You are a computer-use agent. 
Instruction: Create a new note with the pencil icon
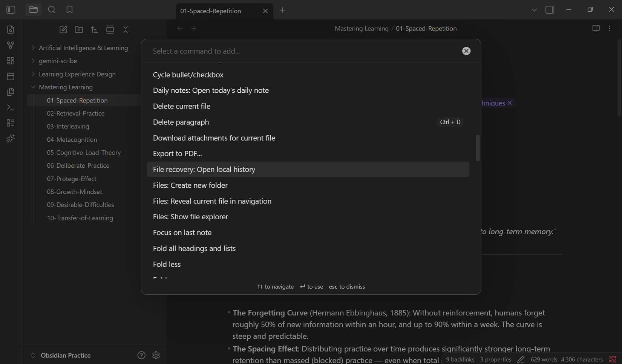tap(63, 29)
